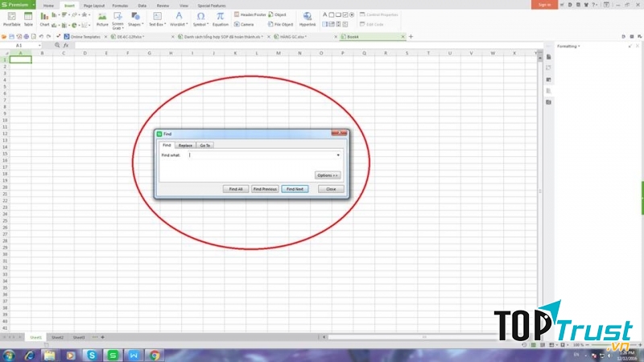Insert a Header/Footer from the ribbon
Screen dimensions: 644x362
point(253,14)
